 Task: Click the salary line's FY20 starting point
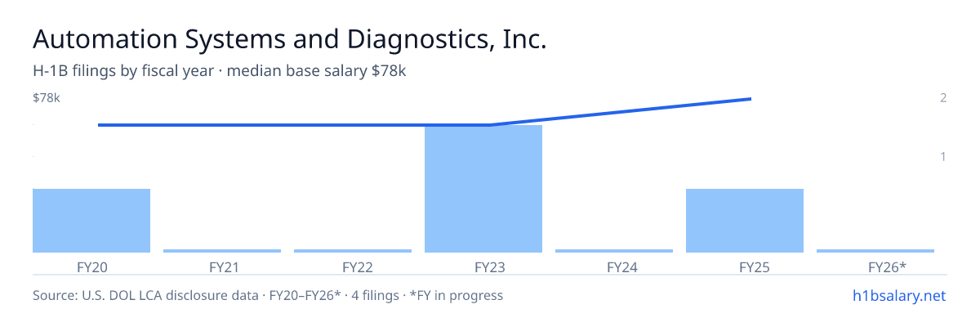pyautogui.click(x=99, y=125)
